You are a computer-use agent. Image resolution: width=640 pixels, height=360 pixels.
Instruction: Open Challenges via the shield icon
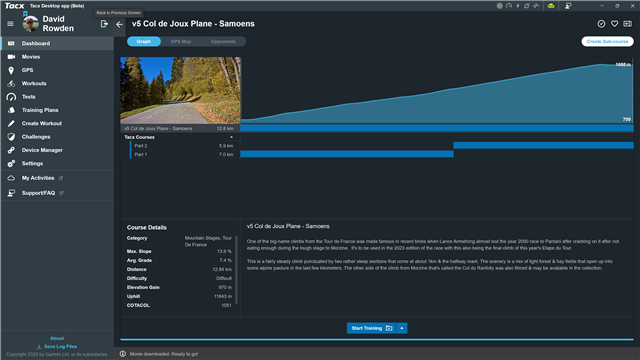pos(11,137)
